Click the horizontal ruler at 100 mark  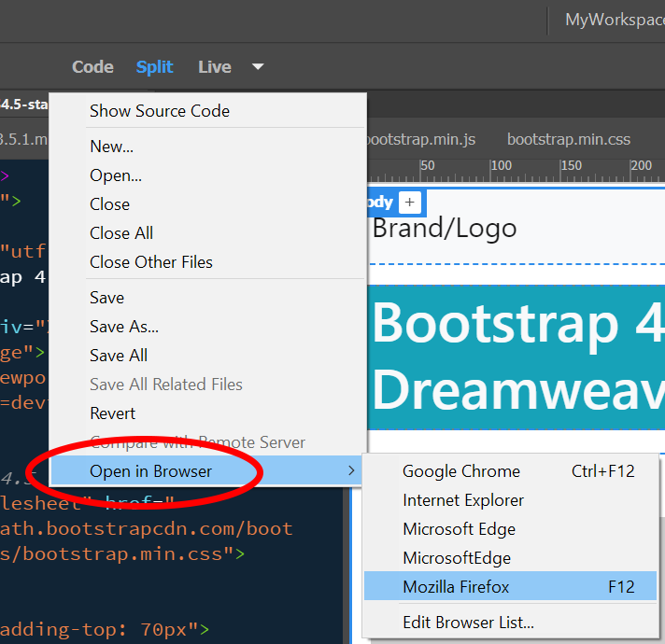point(501,165)
